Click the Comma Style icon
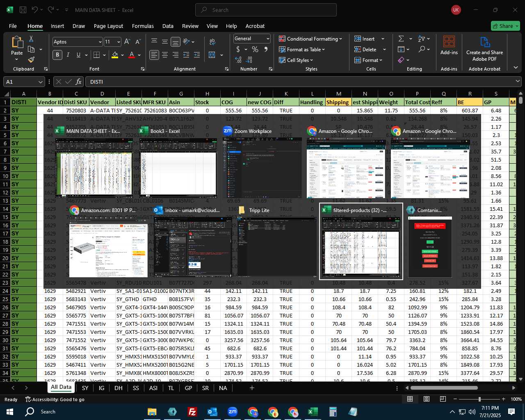 pyautogui.click(x=266, y=49)
